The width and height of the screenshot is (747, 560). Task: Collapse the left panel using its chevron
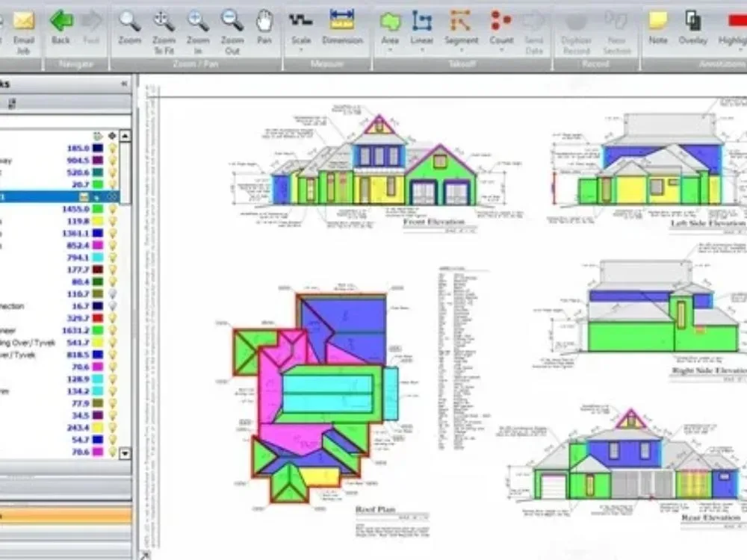tap(125, 84)
